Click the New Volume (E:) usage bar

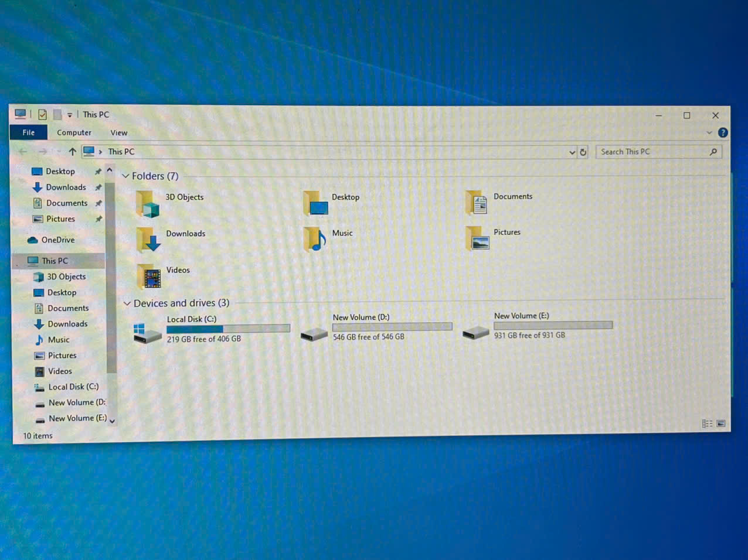pos(553,325)
